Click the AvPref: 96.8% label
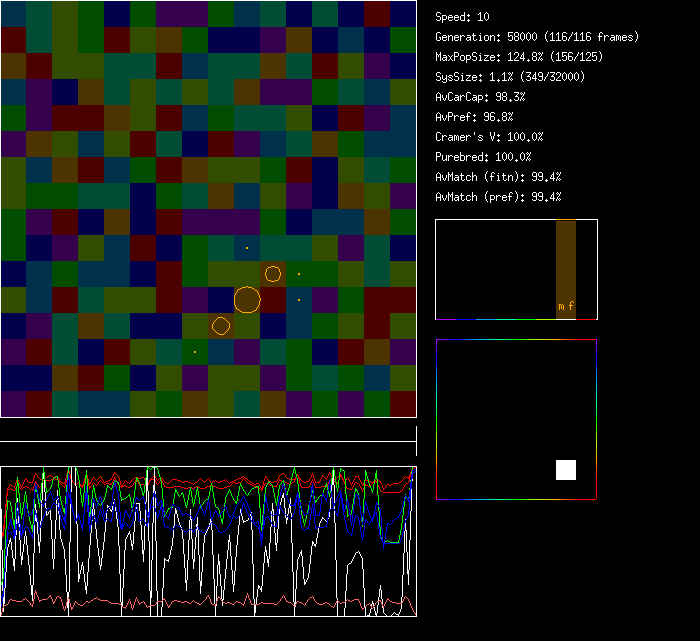Image resolution: width=700 pixels, height=641 pixels. pyautogui.click(x=474, y=117)
